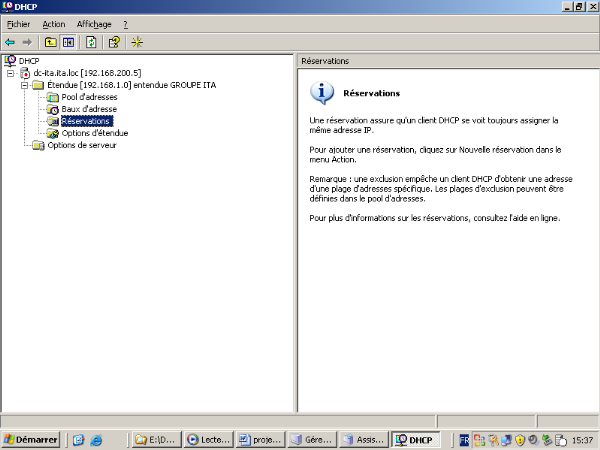Select Pool d'adresses in the tree
This screenshot has width=600, height=450.
click(89, 97)
